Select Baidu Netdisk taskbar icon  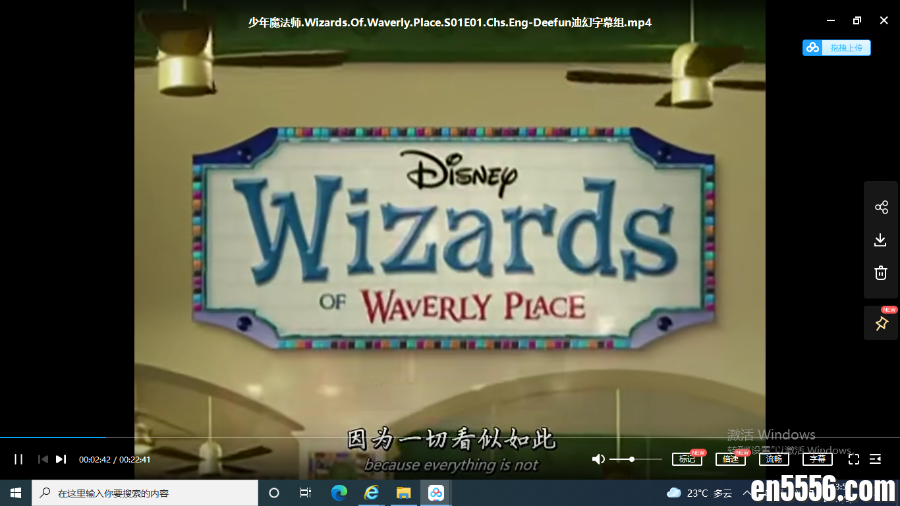click(x=436, y=493)
